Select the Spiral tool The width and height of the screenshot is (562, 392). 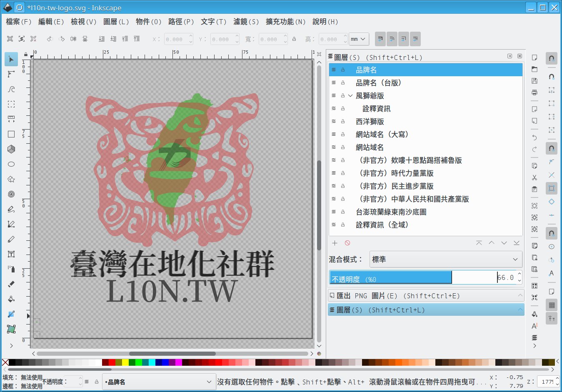[x=11, y=194]
